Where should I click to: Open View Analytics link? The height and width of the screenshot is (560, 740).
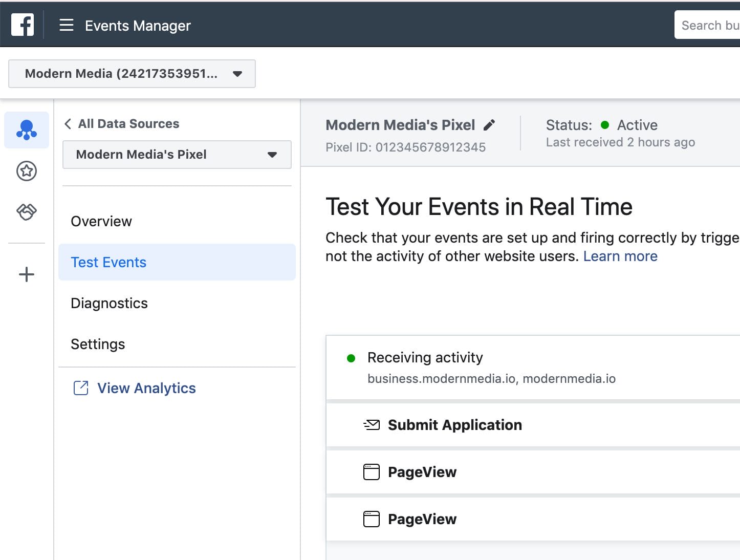coord(146,388)
